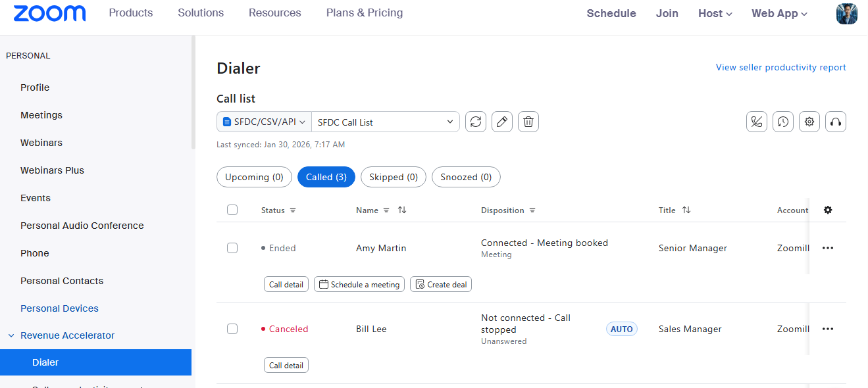Click the crossed-out phone icon button
Image resolution: width=868 pixels, height=388 pixels.
click(x=757, y=122)
